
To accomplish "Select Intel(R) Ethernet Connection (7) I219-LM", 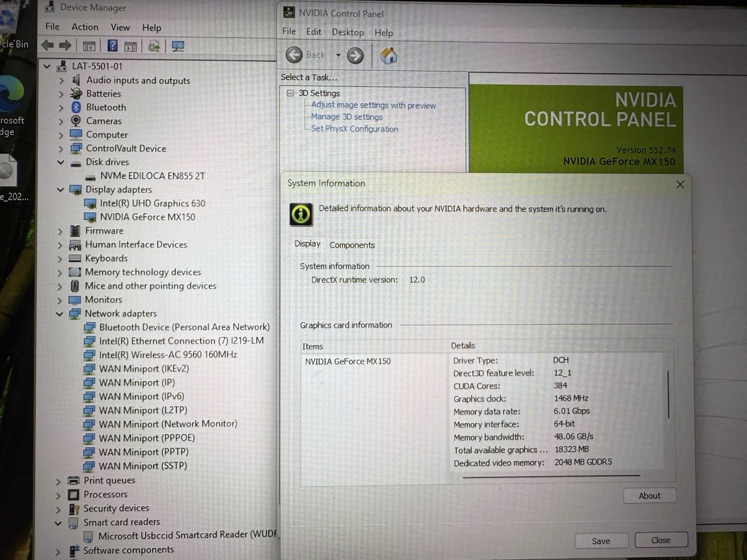I will tap(181, 341).
